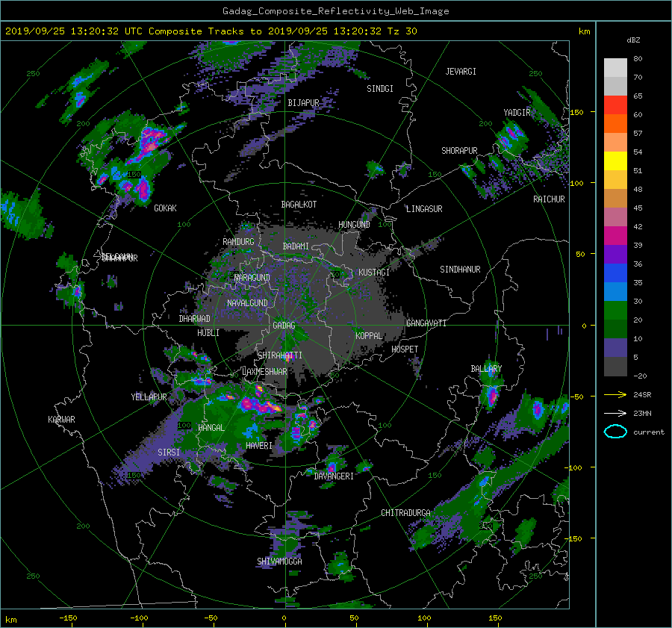Click the GADAG label at radar center

point(284,326)
